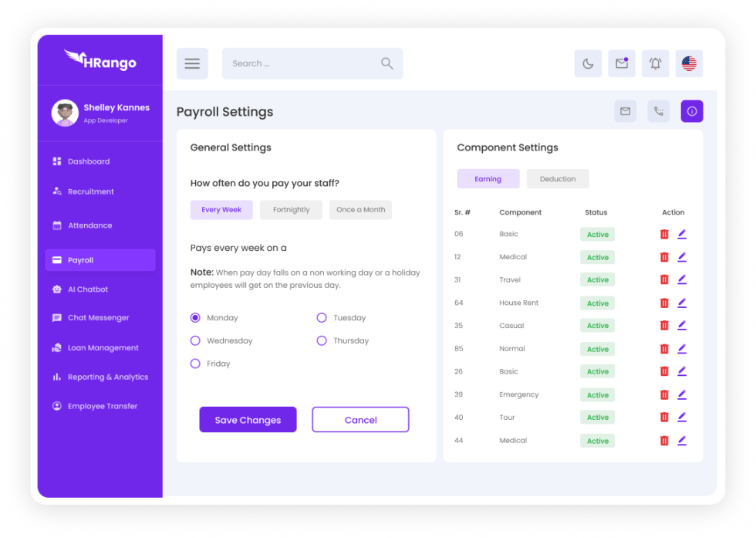
Task: Toggle the hamburger sidebar menu button
Action: point(192,63)
